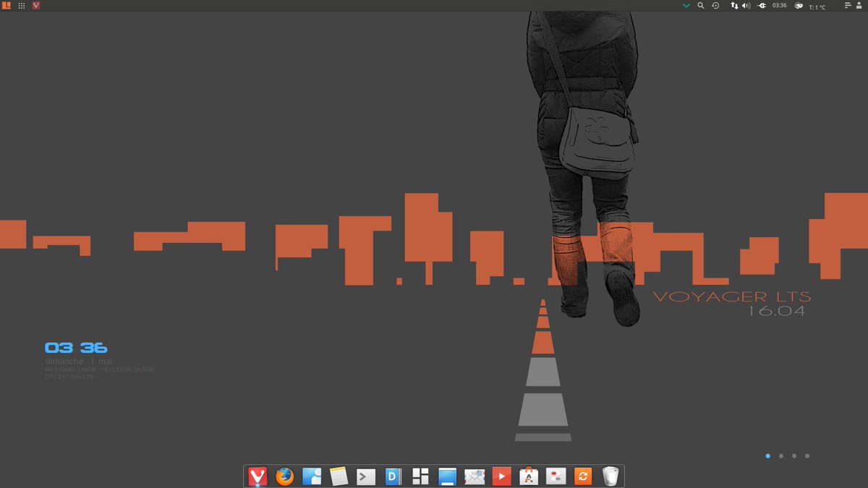
Task: Open the software center shopping bag icon
Action: click(529, 476)
